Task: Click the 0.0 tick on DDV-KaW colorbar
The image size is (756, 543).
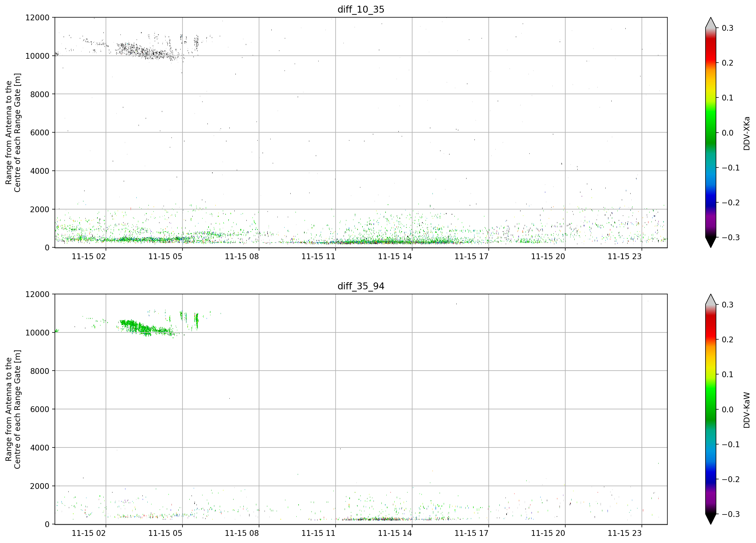Action: point(728,410)
